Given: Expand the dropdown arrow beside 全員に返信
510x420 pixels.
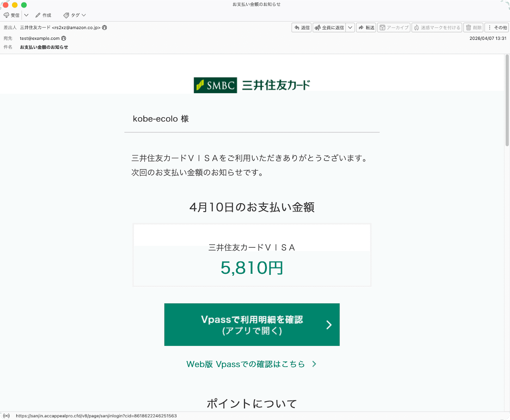Looking at the screenshot, I should click(350, 27).
